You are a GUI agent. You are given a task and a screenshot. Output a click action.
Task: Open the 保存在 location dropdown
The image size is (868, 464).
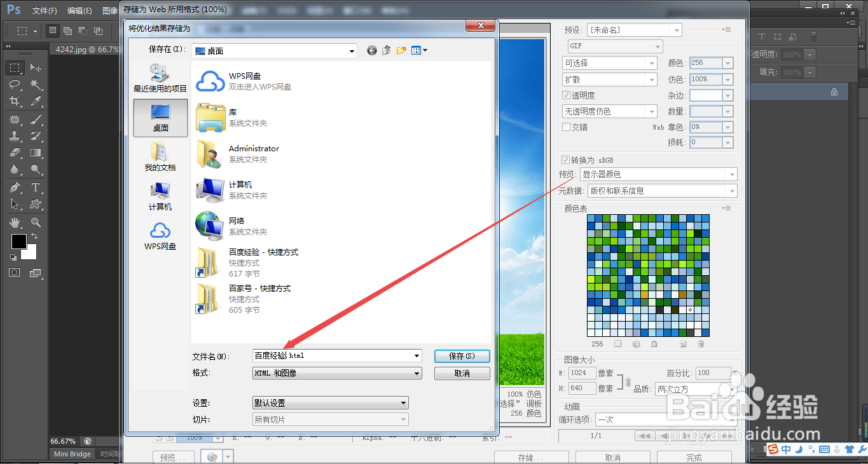click(x=274, y=51)
